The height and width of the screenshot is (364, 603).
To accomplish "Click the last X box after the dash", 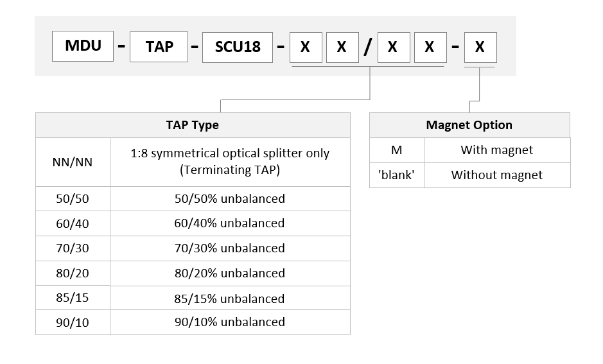I will coord(480,48).
